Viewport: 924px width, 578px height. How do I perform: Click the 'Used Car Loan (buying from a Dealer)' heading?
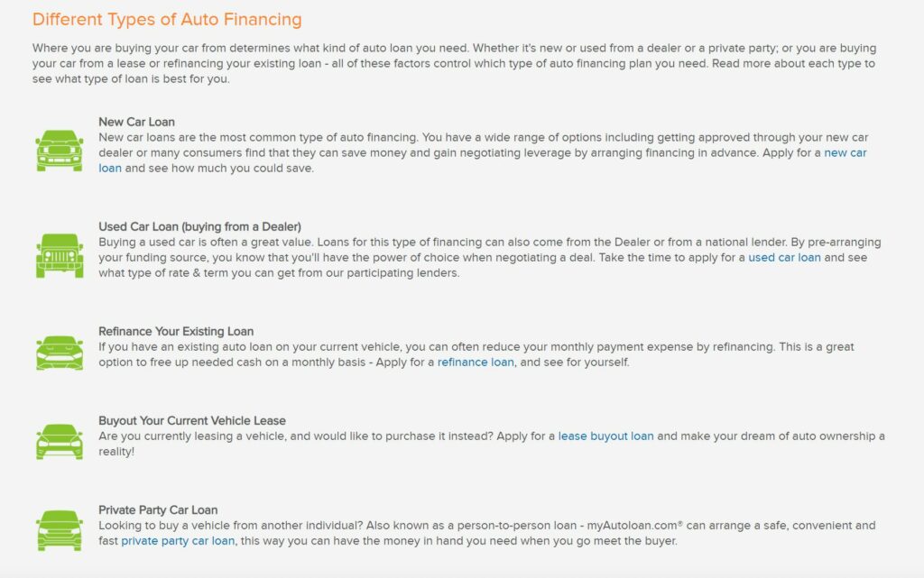(199, 226)
